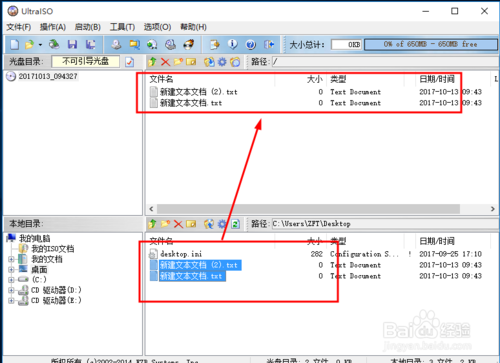Click the disc pane 路径 field showing /

pyautogui.click(x=385, y=62)
